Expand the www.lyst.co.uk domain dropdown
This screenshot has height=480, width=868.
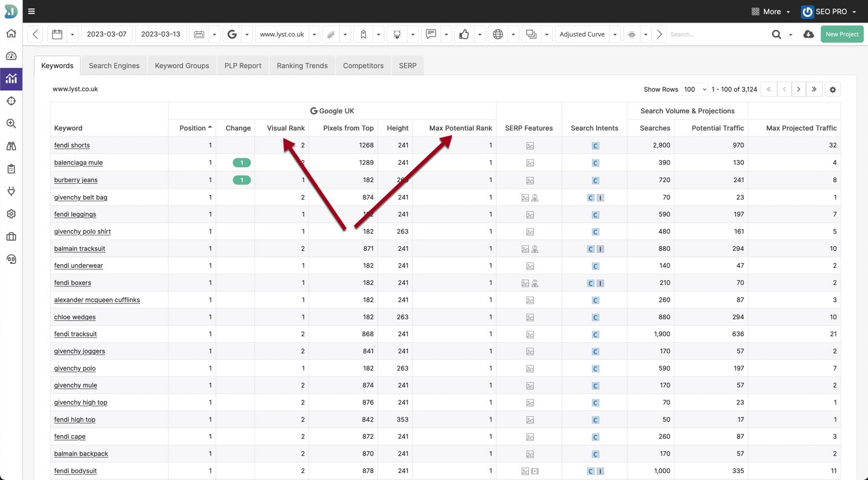point(314,34)
